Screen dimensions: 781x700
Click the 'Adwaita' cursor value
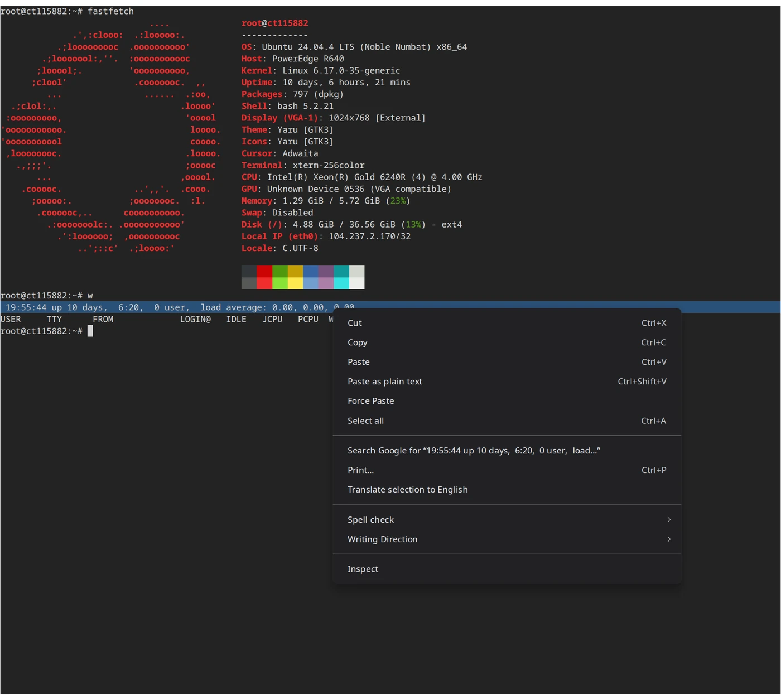[300, 153]
